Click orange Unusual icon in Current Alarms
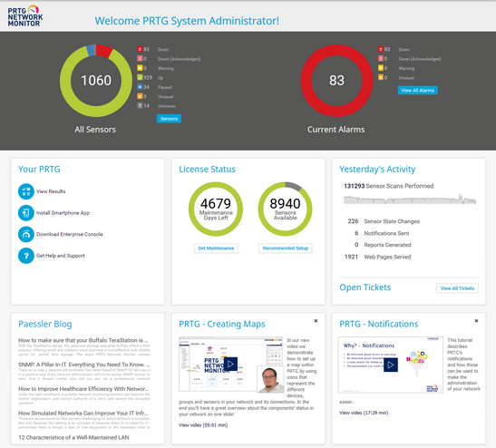 point(381,77)
